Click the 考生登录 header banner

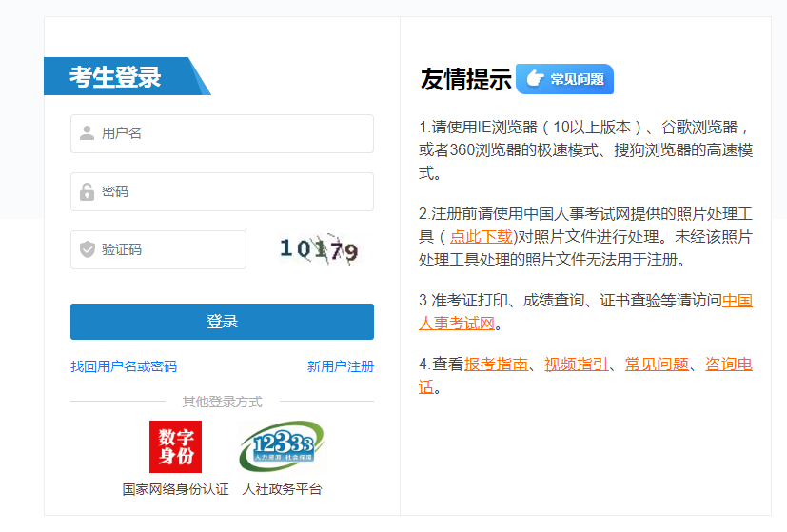click(127, 76)
